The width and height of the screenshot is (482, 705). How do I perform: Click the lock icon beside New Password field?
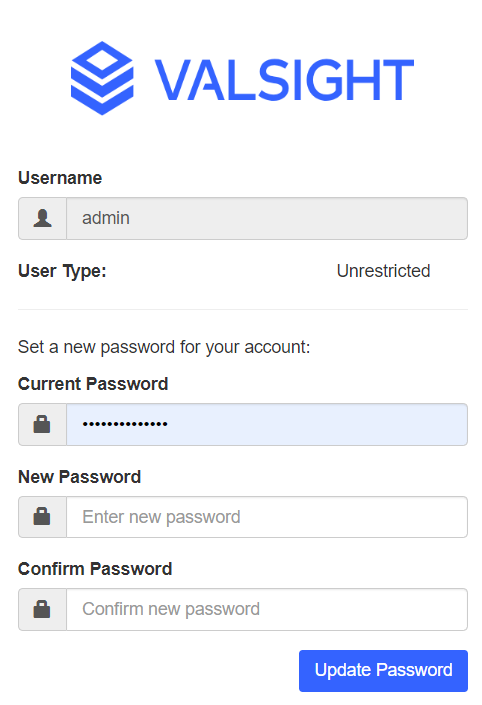click(42, 517)
